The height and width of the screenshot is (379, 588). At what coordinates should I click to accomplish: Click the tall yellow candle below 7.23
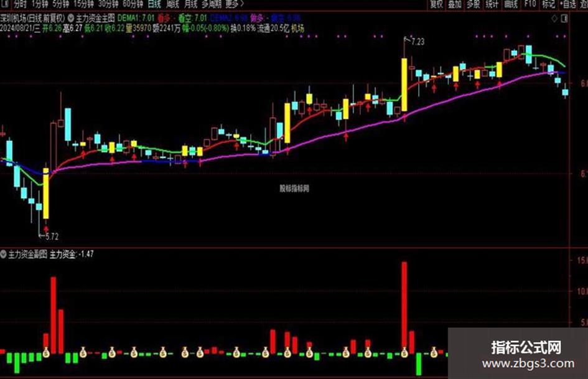tap(404, 85)
